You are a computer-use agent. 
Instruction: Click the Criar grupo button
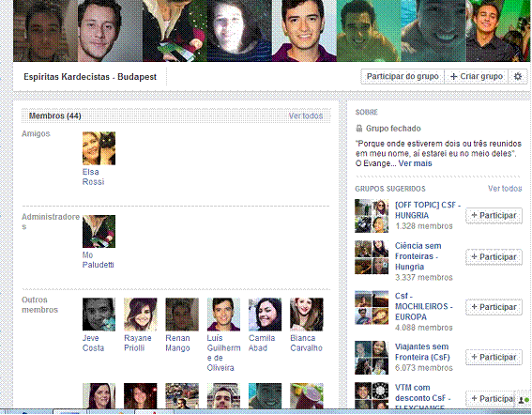click(476, 76)
